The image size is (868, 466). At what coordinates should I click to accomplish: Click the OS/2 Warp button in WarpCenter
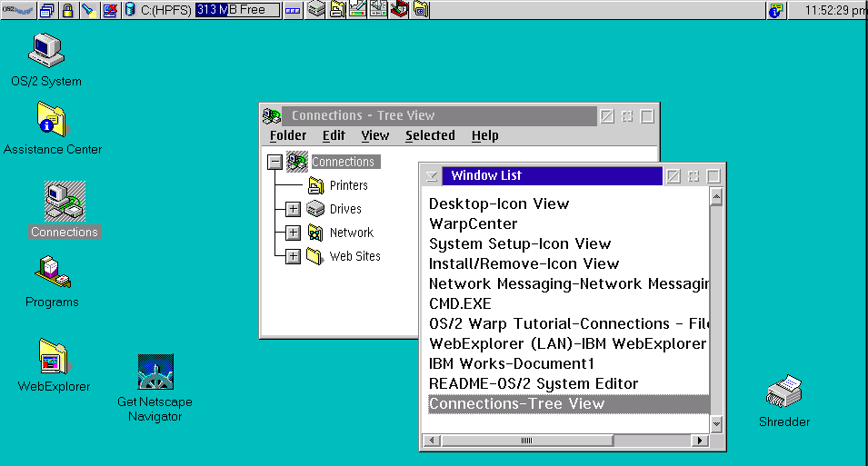click(x=17, y=11)
